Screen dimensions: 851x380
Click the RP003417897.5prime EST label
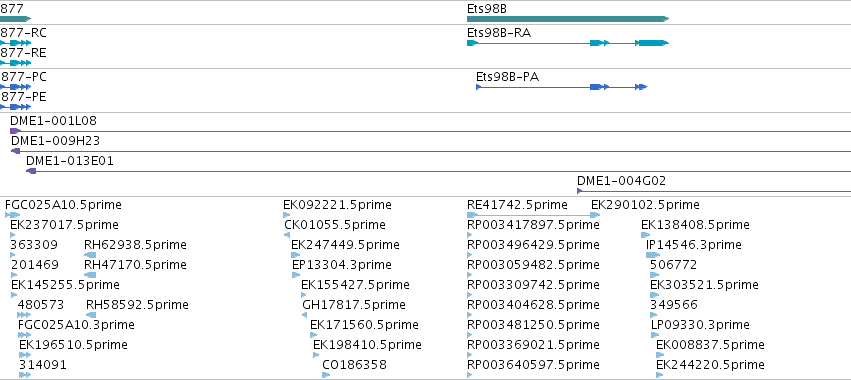click(534, 225)
